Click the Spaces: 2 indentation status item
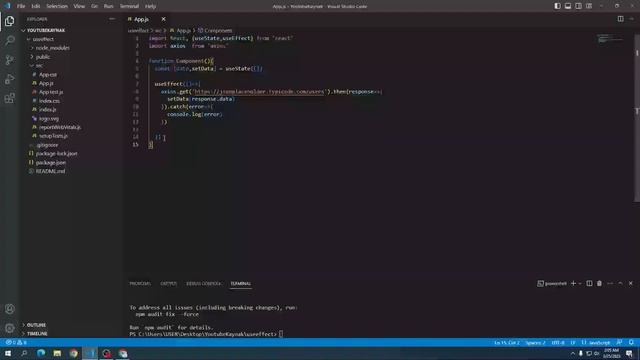Image resolution: width=640 pixels, height=360 pixels. click(535, 342)
